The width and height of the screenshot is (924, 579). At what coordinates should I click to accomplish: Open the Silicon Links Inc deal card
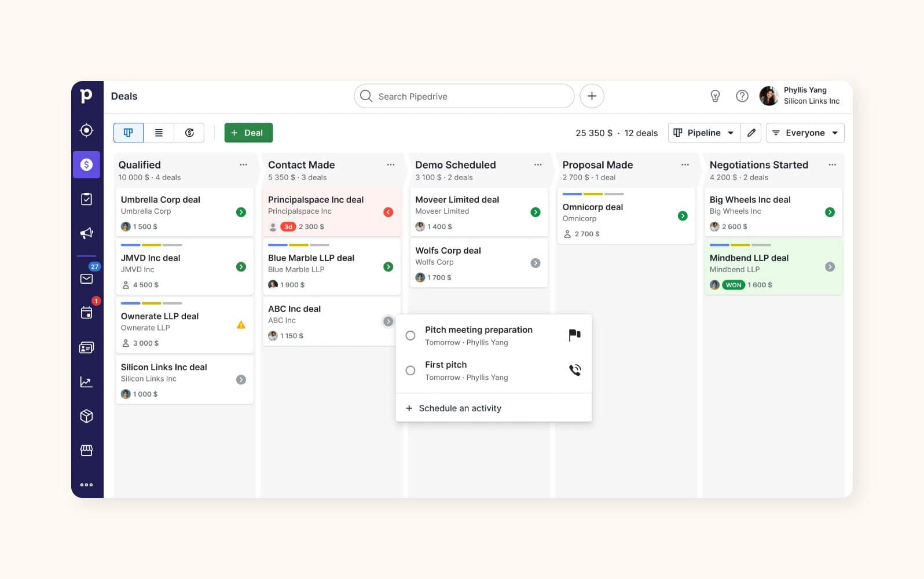(184, 380)
